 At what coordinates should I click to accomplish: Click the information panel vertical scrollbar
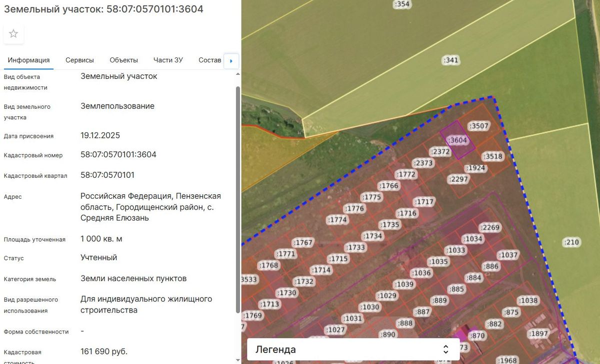(x=237, y=200)
